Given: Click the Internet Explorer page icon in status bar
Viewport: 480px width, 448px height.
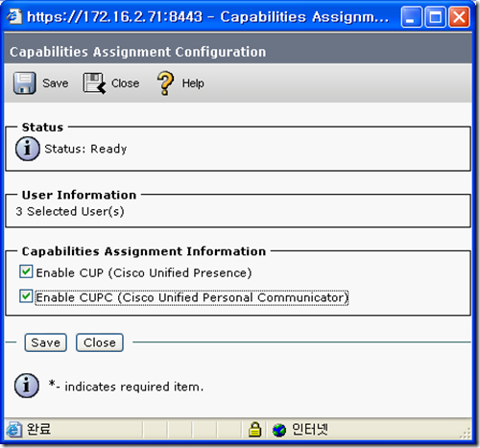Looking at the screenshot, I should 13,430.
